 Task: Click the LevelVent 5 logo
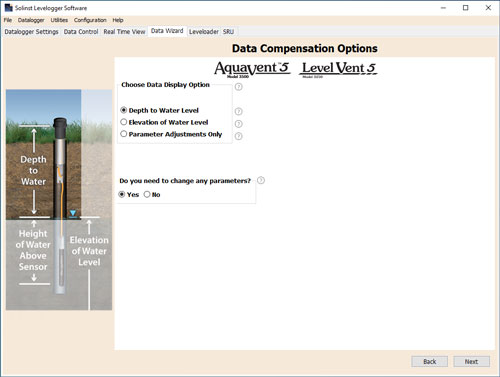tap(339, 69)
